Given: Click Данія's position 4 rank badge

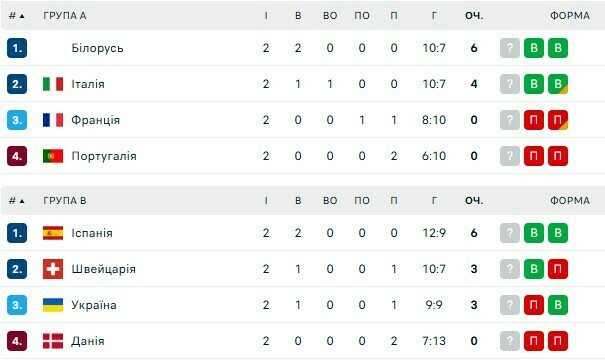Looking at the screenshot, I should point(17,341).
